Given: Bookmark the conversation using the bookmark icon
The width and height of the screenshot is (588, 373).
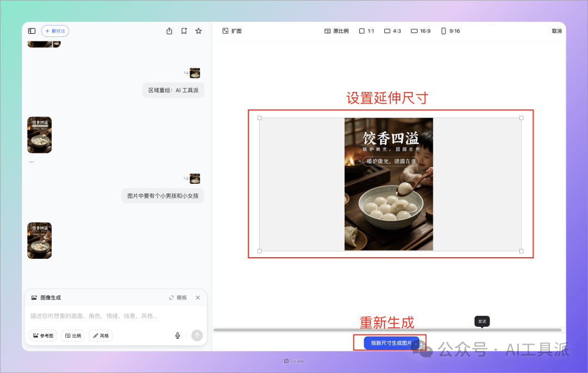Looking at the screenshot, I should (x=184, y=31).
